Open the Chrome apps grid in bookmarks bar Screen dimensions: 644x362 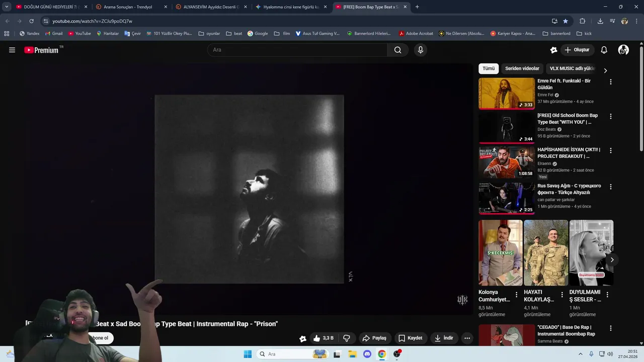pos(7,34)
